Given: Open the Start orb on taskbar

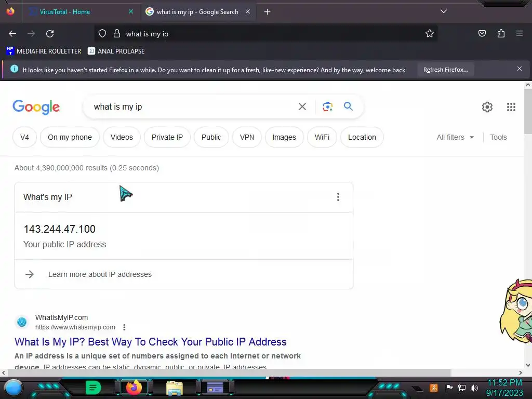Looking at the screenshot, I should 13,388.
